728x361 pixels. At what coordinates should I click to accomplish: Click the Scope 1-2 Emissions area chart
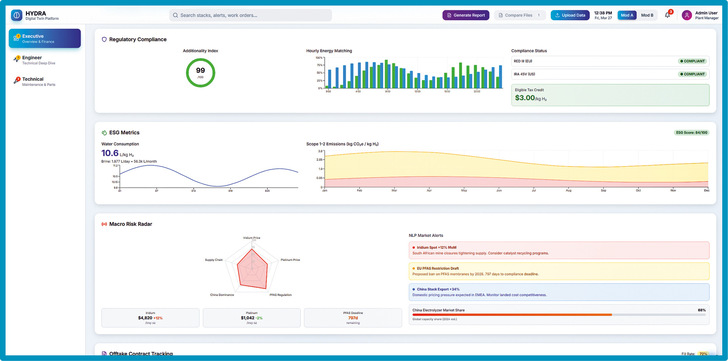(x=516, y=169)
